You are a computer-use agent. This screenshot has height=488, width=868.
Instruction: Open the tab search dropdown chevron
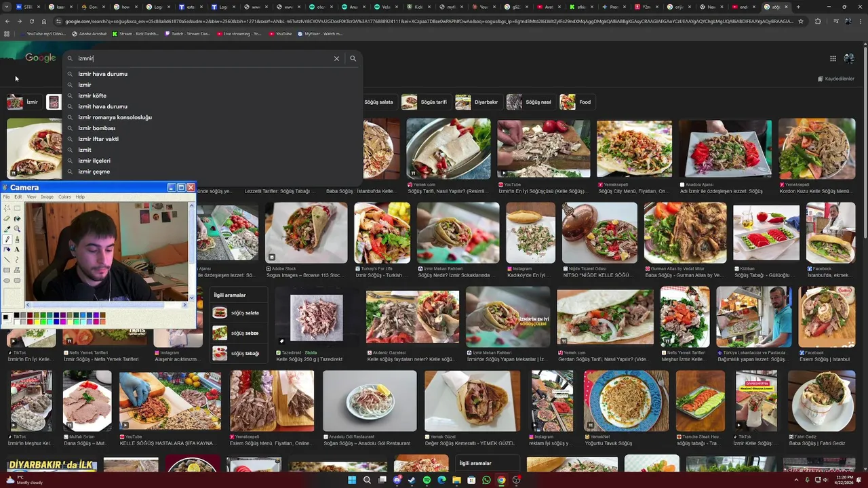(5, 7)
